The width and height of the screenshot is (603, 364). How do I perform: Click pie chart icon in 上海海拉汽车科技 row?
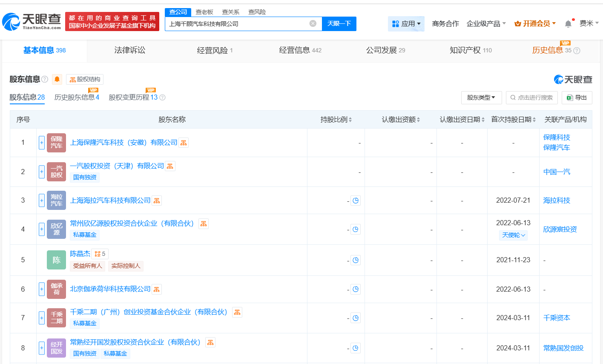[356, 201]
